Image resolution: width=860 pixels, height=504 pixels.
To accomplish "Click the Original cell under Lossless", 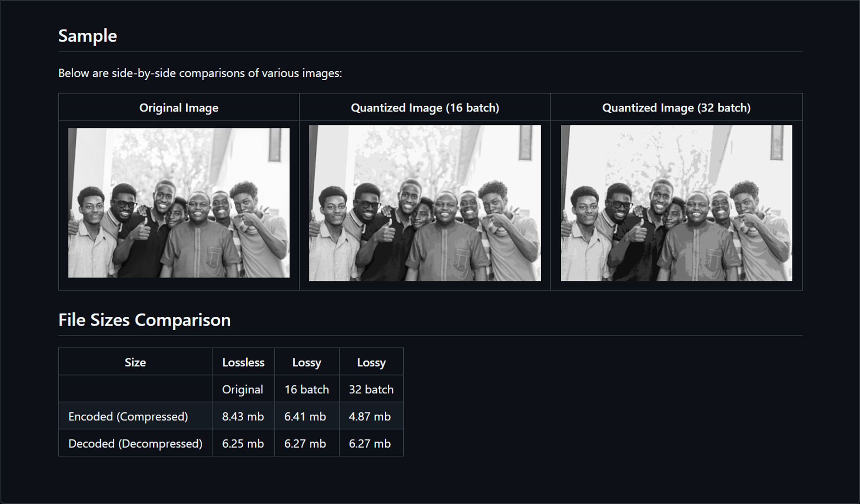I will coord(242,389).
